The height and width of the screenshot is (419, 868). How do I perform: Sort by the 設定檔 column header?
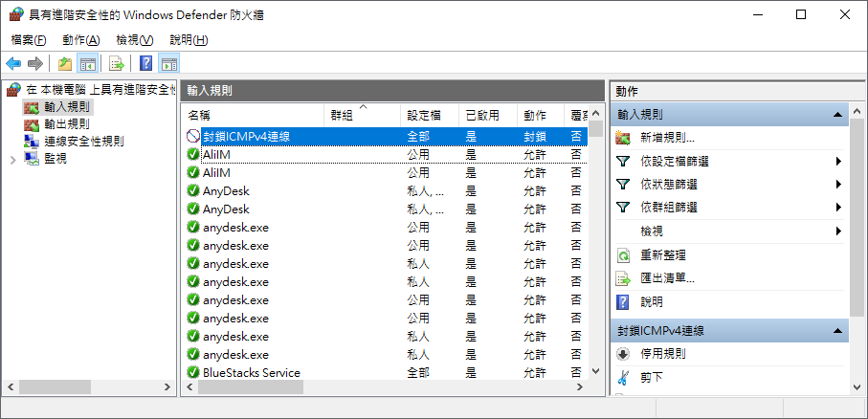tap(430, 115)
